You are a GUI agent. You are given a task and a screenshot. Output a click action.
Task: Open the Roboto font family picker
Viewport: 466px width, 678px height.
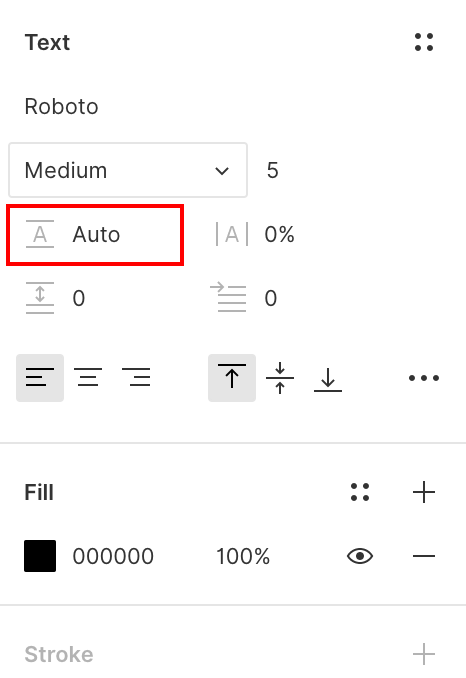61,106
